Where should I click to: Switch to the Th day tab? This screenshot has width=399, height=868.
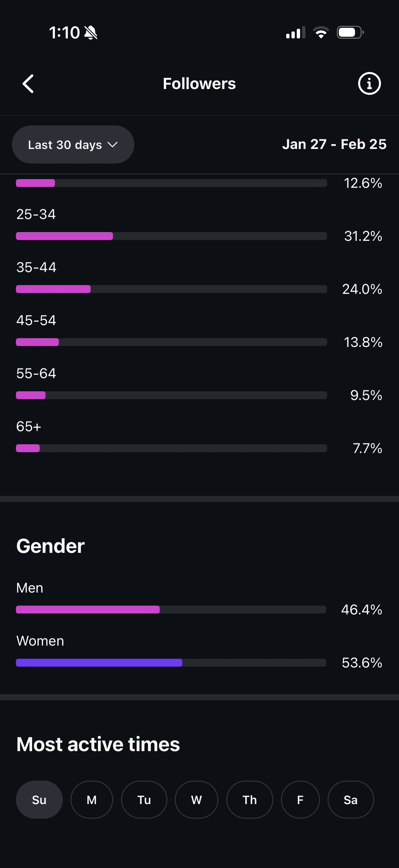(249, 799)
